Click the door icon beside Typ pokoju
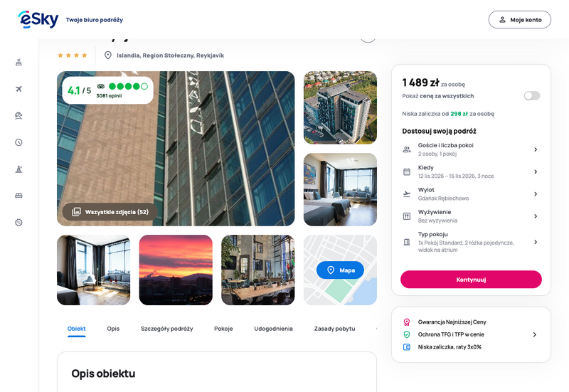This screenshot has width=569, height=392. (x=407, y=242)
